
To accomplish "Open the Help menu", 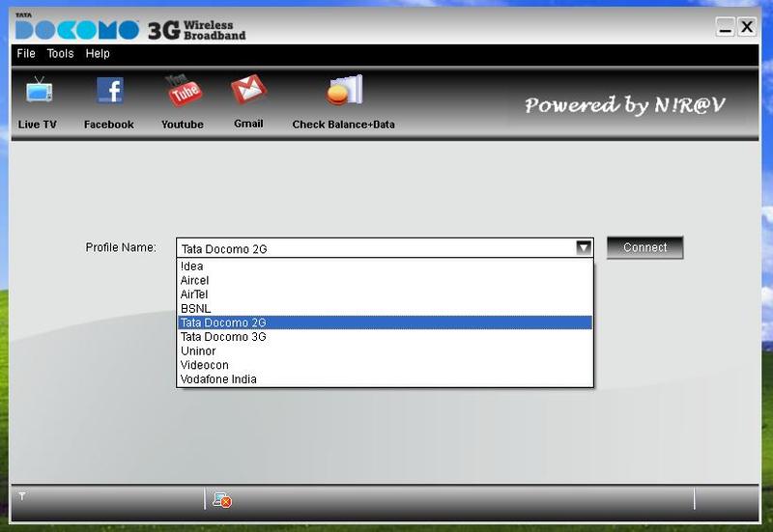I will coord(98,54).
